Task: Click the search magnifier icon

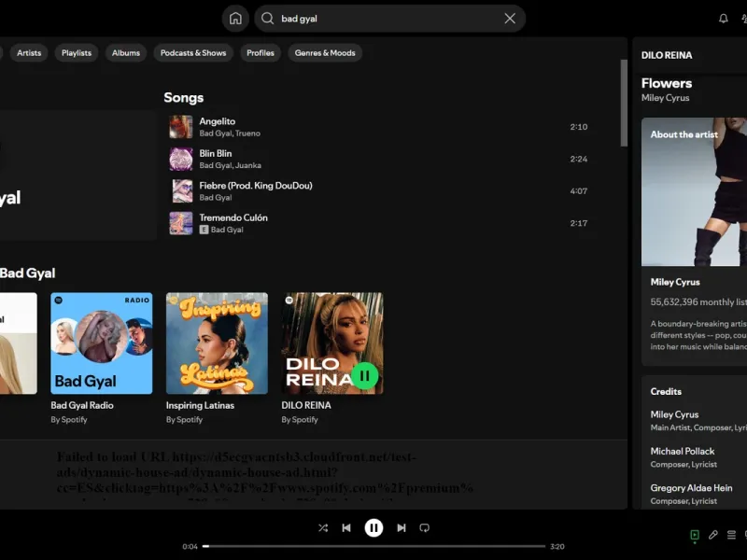Action: 268,19
